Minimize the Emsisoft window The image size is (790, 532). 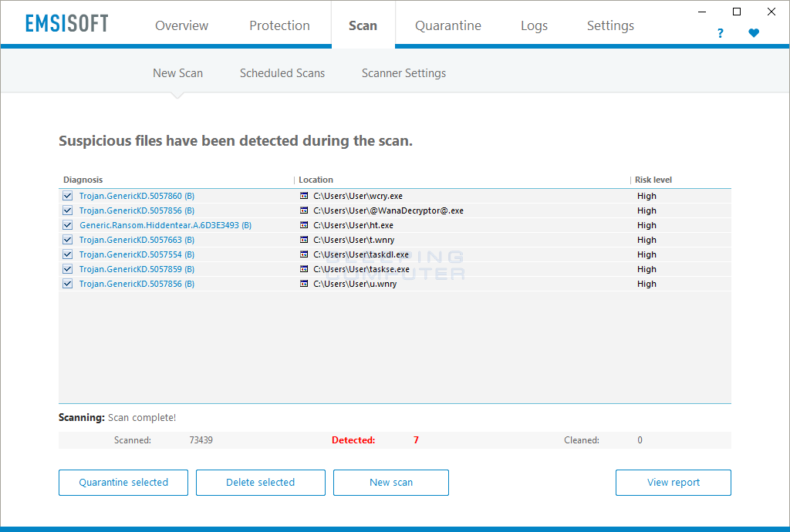(702, 12)
